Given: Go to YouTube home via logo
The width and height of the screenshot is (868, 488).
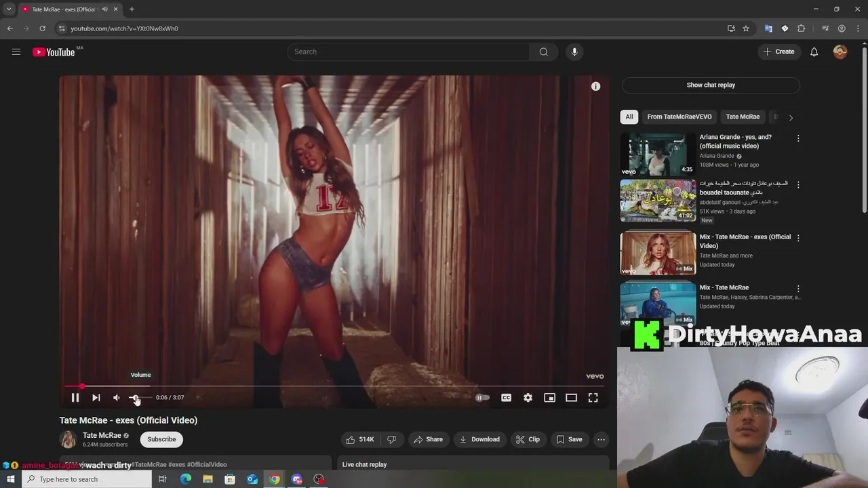Looking at the screenshot, I should click(54, 52).
